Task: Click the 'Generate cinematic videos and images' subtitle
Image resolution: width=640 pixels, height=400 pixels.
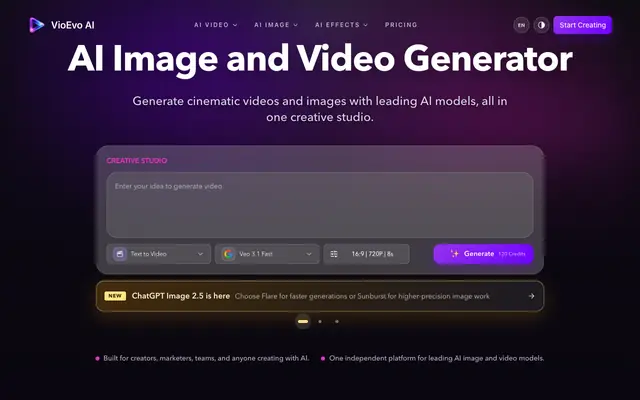Action: click(x=320, y=109)
